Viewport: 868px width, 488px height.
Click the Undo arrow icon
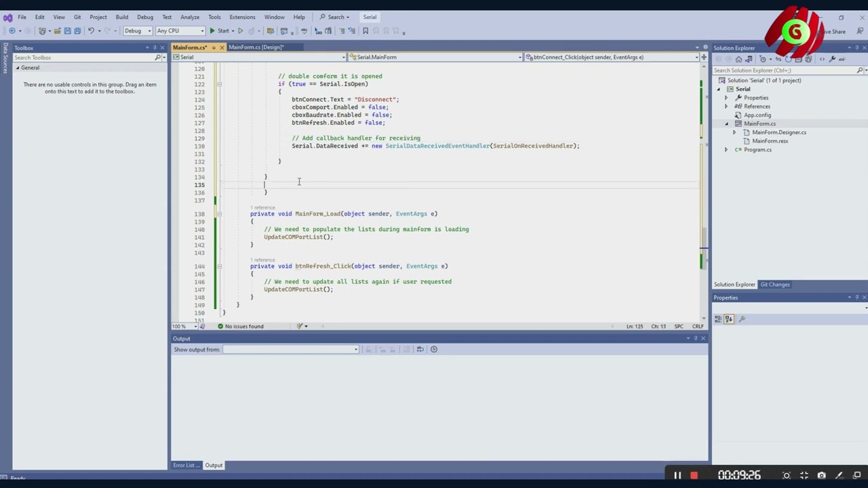pos(91,30)
